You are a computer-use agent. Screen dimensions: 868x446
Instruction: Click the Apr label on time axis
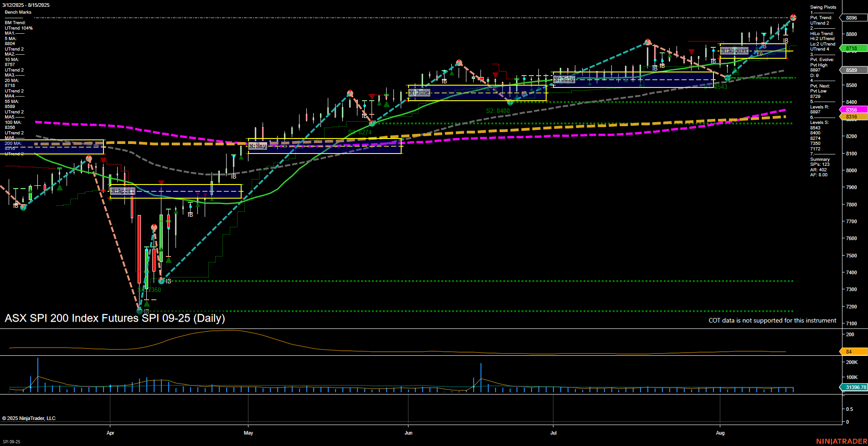(x=110, y=433)
